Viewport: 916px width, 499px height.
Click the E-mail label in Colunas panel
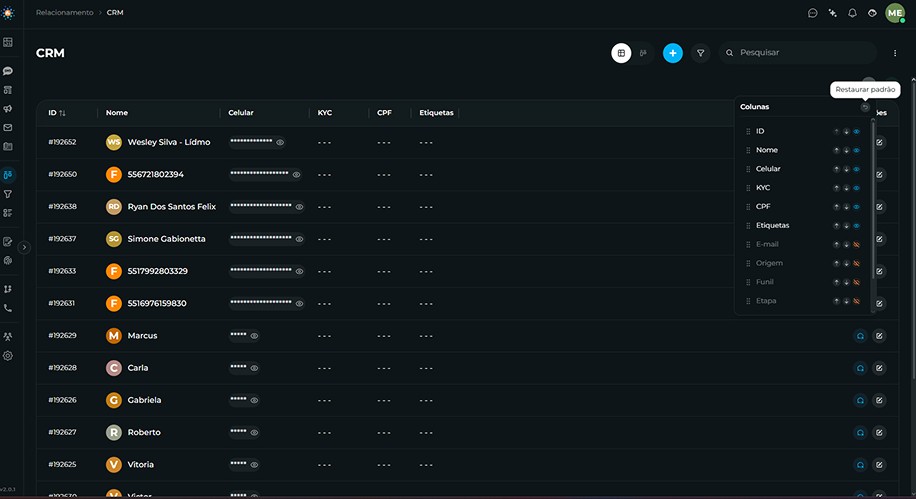point(767,244)
